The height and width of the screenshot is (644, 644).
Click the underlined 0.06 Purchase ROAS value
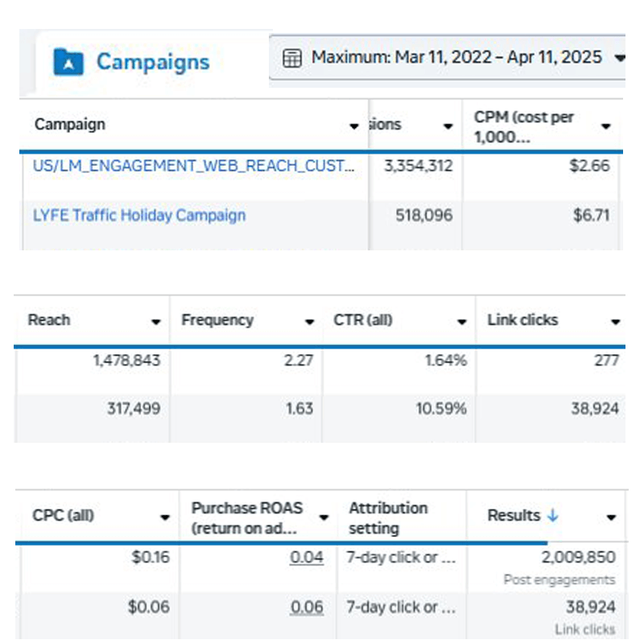[x=307, y=608]
